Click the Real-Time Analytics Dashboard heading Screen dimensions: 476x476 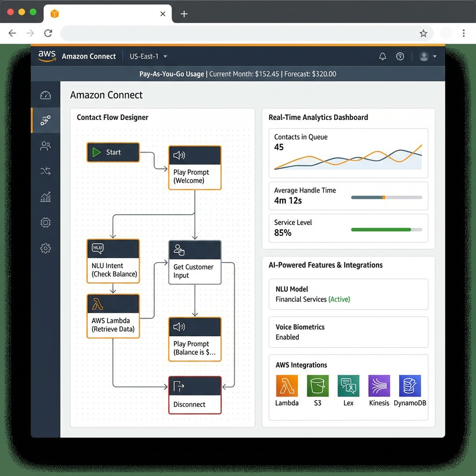pos(318,118)
